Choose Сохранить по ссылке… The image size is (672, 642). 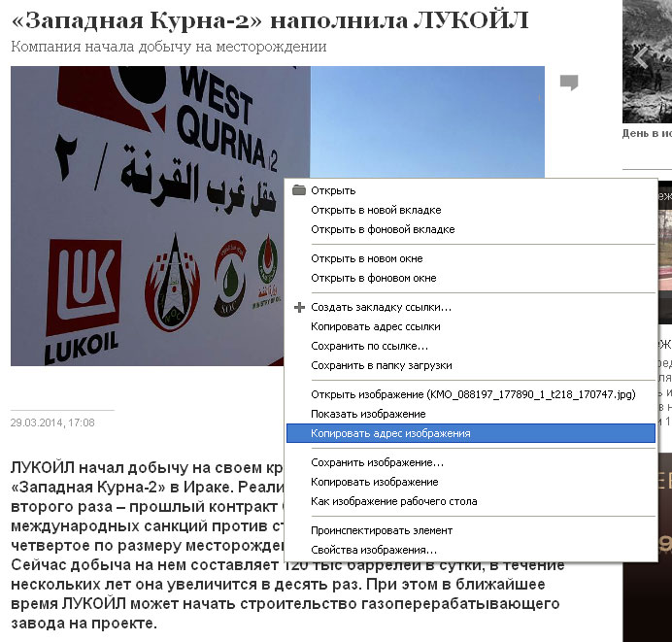pos(471,346)
